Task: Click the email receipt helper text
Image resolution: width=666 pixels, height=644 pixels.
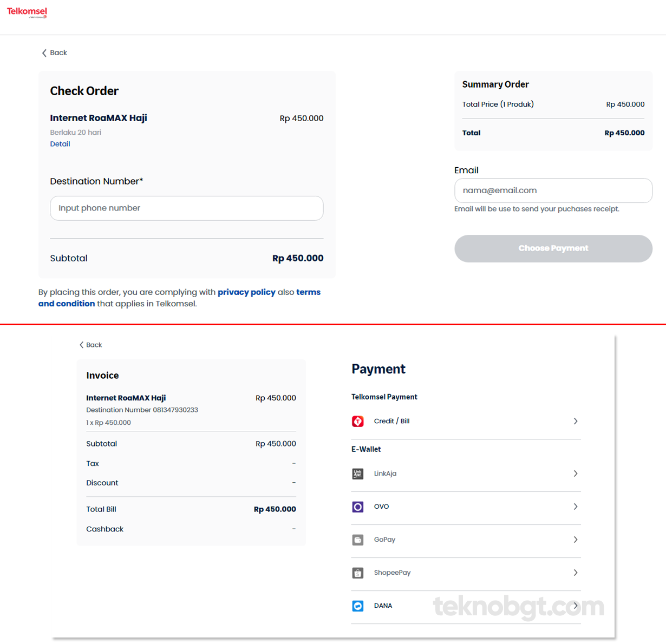Action: (x=537, y=209)
